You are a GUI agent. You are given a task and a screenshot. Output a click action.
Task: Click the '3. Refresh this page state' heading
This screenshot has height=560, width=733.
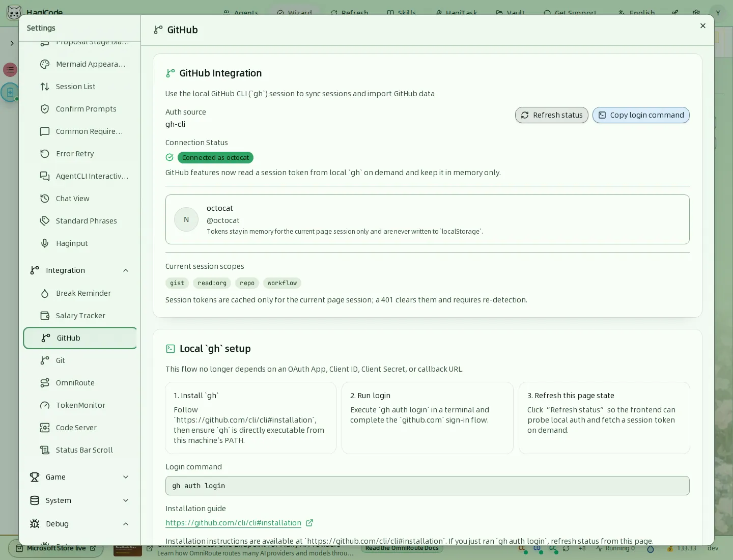tap(571, 396)
